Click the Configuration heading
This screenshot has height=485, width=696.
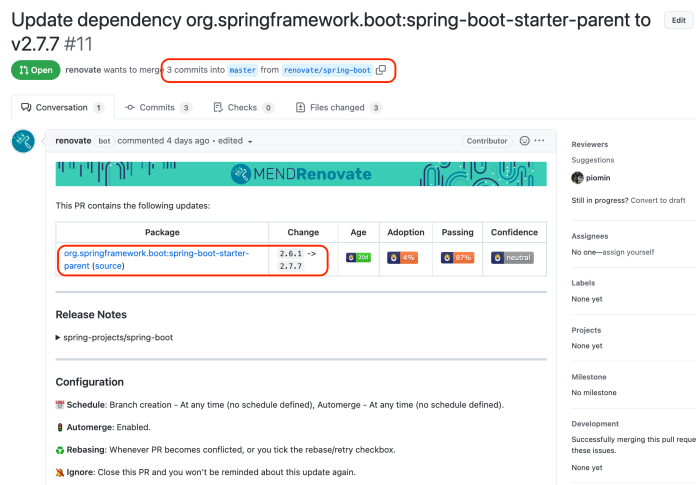[x=90, y=382]
